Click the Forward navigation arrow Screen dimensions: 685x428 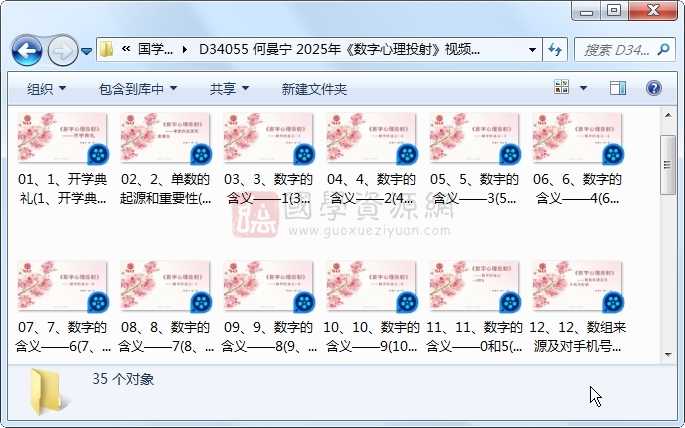point(62,51)
